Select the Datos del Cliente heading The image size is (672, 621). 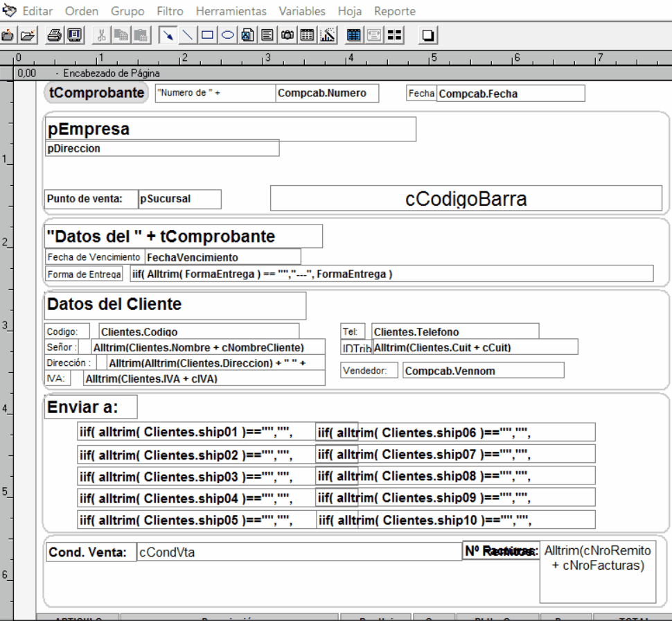point(175,306)
